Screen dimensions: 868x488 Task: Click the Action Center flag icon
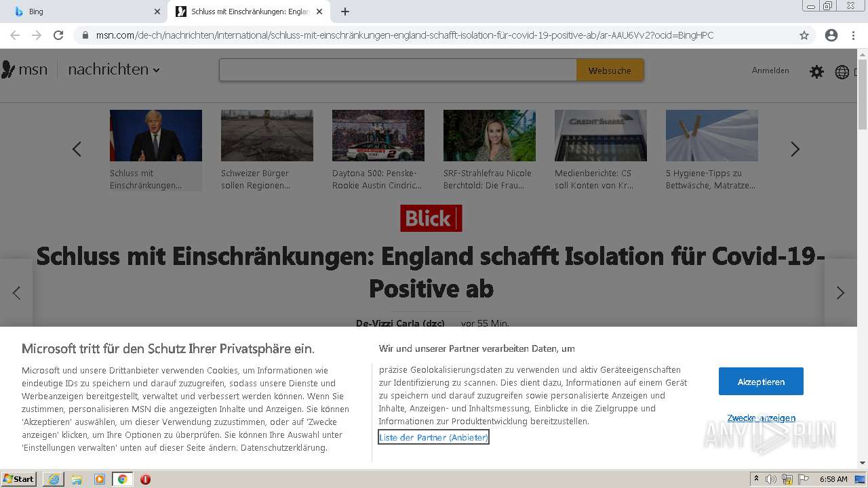click(x=804, y=479)
